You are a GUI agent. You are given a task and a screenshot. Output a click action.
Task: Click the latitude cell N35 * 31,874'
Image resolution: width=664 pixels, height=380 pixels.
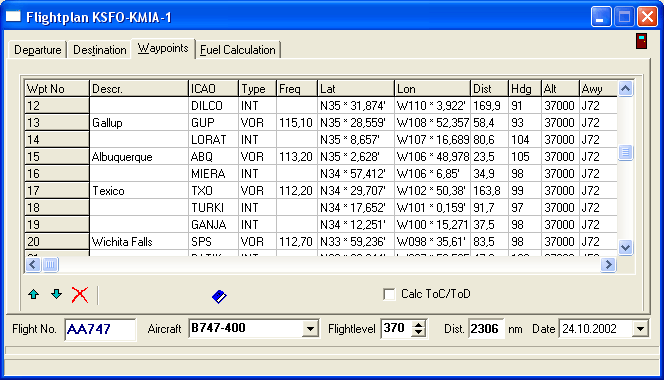coord(355,105)
